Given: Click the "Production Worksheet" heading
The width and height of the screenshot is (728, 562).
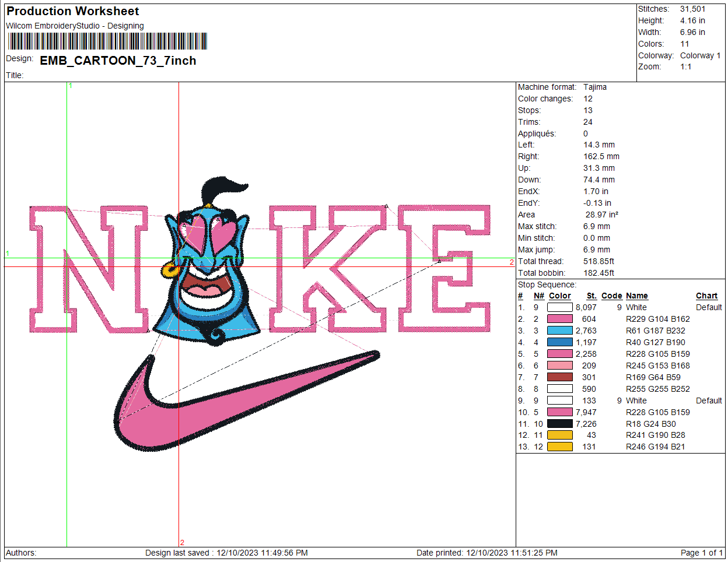Looking at the screenshot, I should click(x=73, y=11).
